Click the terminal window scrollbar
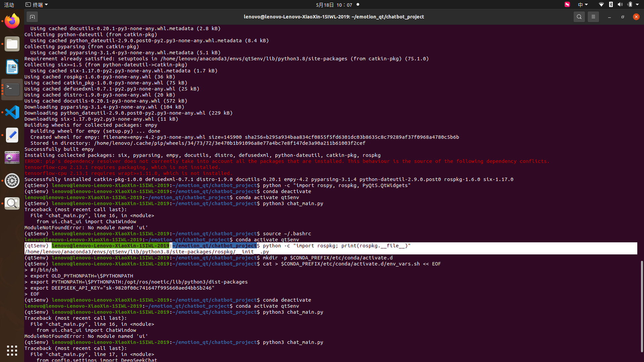Screen dimensions: 644x362 pos(642,306)
